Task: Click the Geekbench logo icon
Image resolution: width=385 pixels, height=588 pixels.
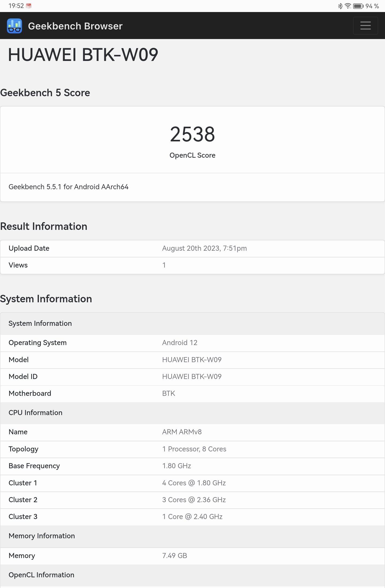Action: coord(14,26)
